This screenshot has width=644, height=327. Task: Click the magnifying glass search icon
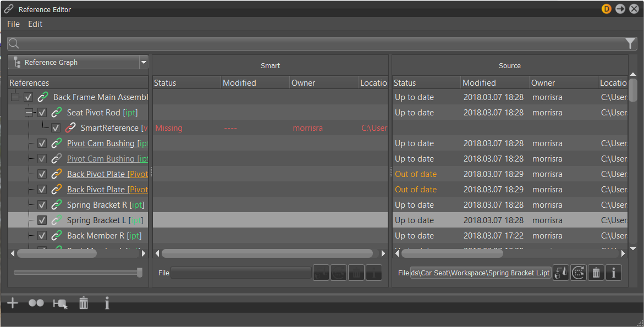pyautogui.click(x=13, y=43)
